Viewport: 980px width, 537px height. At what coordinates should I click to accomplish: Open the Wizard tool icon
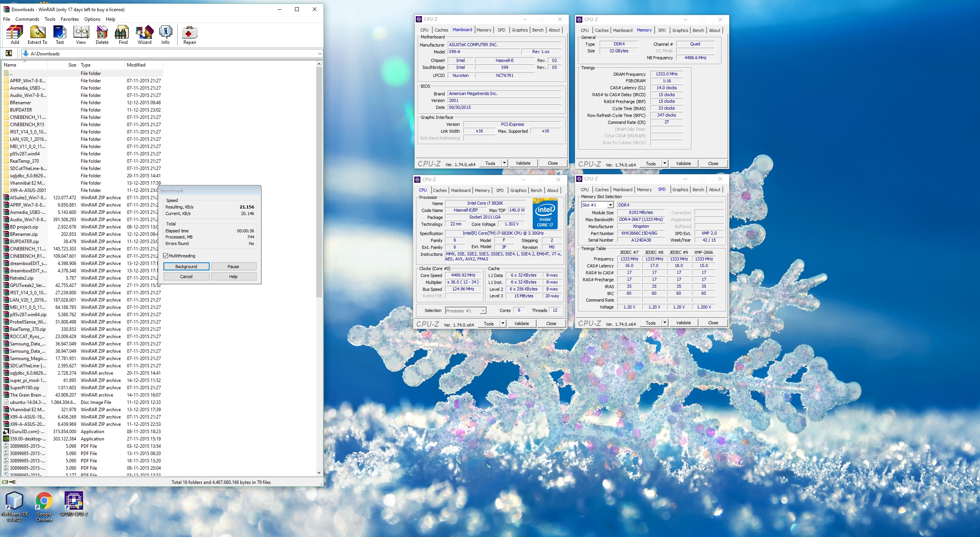pyautogui.click(x=145, y=35)
